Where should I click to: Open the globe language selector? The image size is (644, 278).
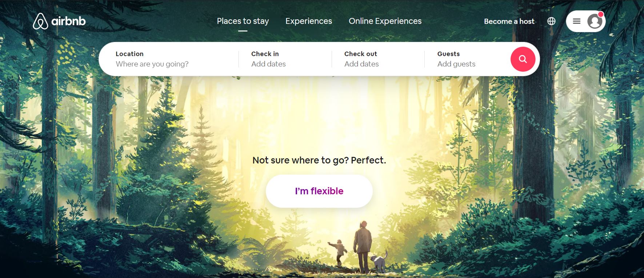[551, 21]
